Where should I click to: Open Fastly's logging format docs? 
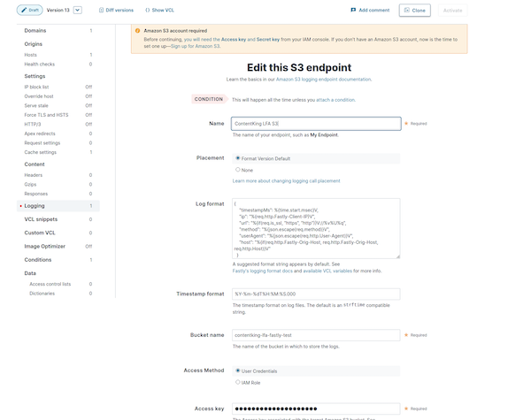pyautogui.click(x=263, y=271)
